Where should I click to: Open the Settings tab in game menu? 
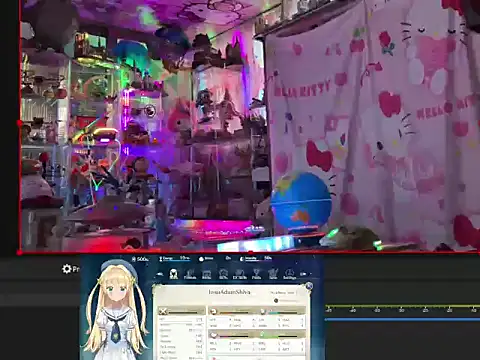pyautogui.click(x=289, y=274)
